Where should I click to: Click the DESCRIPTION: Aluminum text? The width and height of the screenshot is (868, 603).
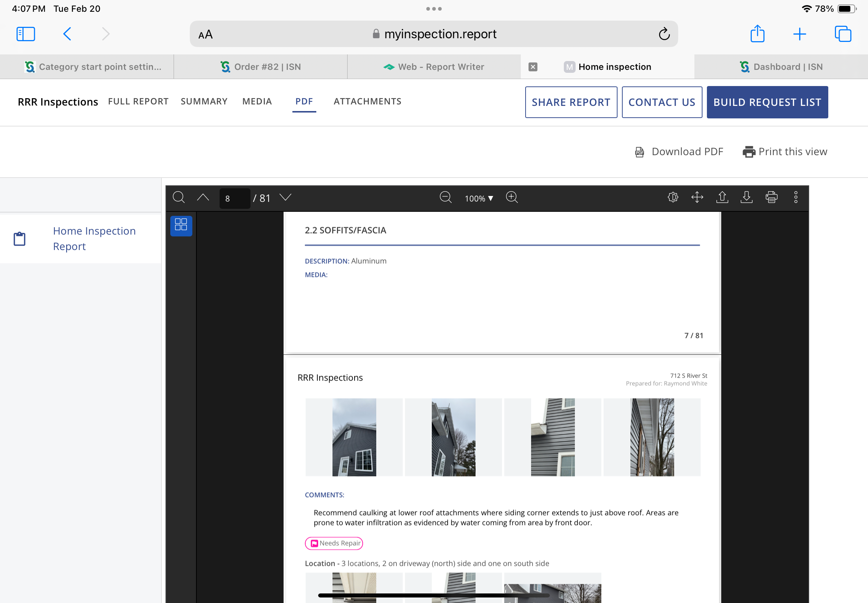point(345,261)
